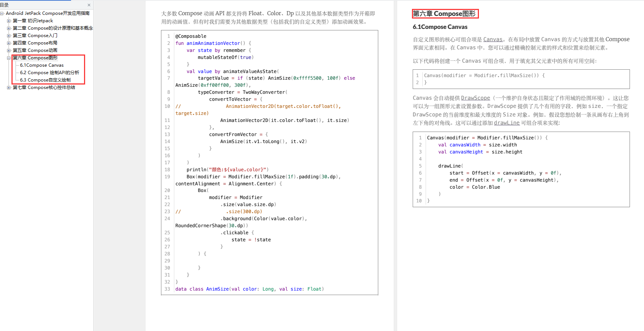This screenshot has height=331, width=644.
Task: Select 第六章 Compose图形 in the outline
Action: point(35,58)
